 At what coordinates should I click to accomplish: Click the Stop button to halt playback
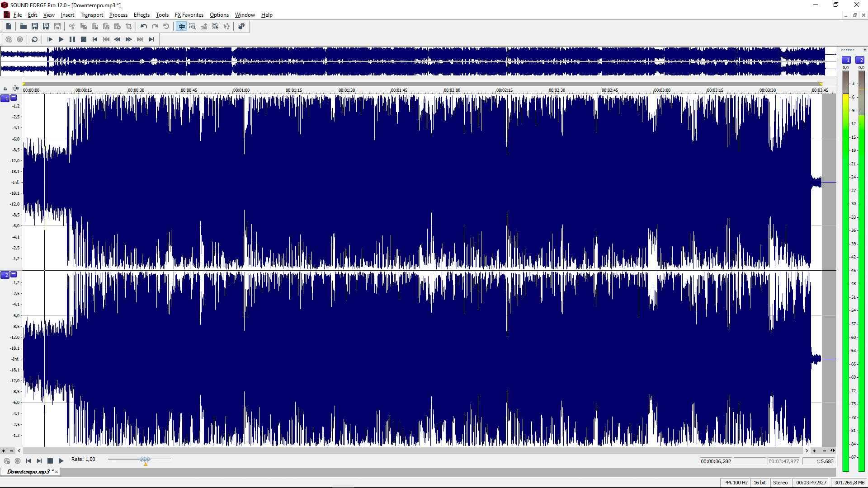pos(84,39)
